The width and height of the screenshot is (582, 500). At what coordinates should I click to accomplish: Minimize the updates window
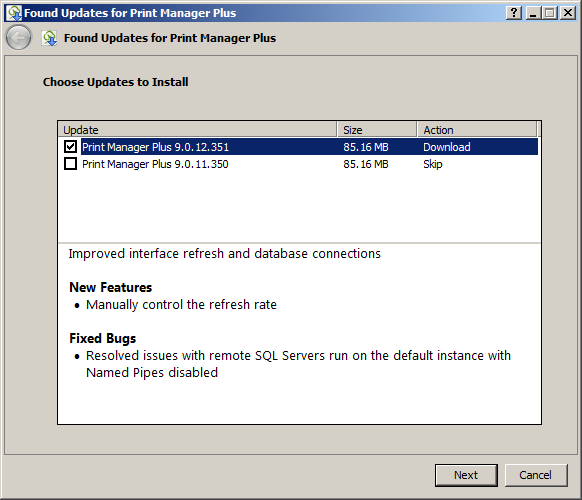coord(533,13)
